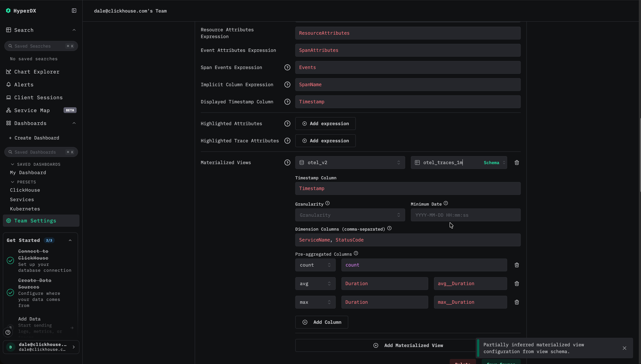This screenshot has width=641, height=364.
Task: Open the Granularity dropdown
Action: 349,215
